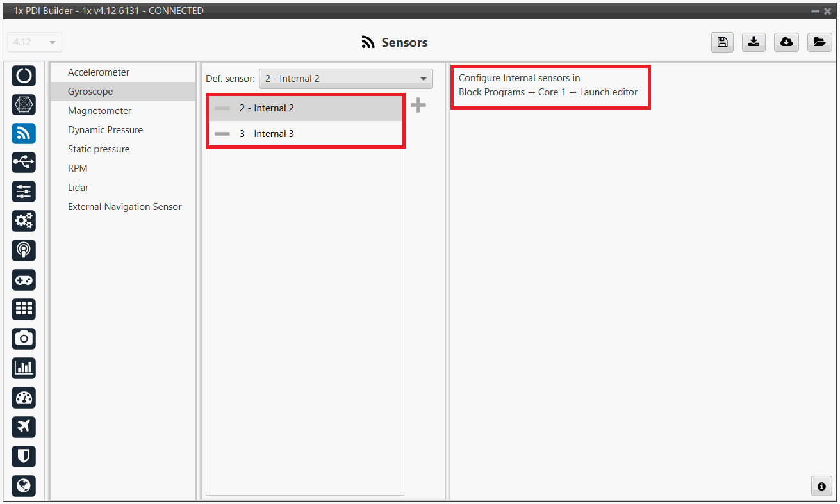Select 3 - Internal 3 list entry
The height and width of the screenshot is (504, 840).
tap(267, 134)
